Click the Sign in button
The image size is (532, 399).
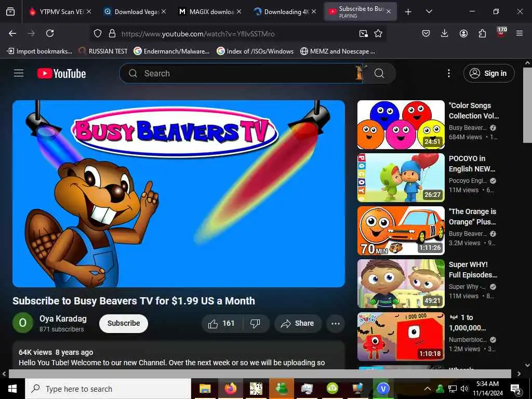(488, 73)
